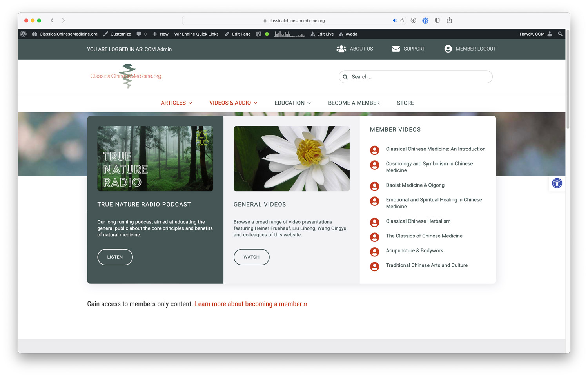The image size is (588, 377).
Task: Open the accessibility toolbar icon
Action: click(557, 183)
